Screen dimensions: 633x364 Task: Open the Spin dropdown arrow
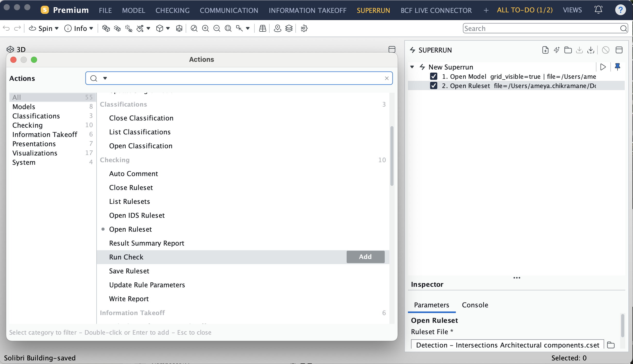(x=57, y=28)
